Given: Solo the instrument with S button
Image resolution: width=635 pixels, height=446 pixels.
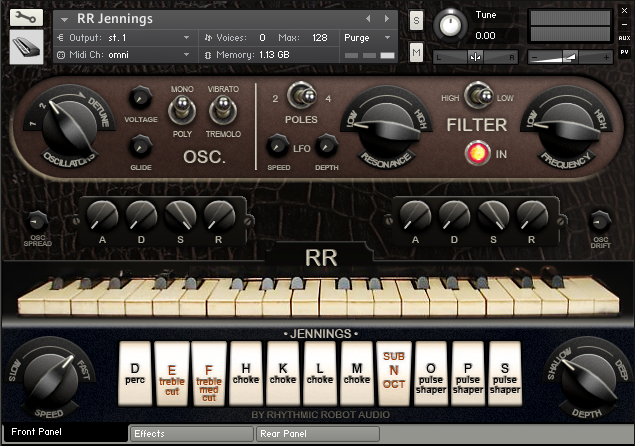Looking at the screenshot, I should point(416,20).
